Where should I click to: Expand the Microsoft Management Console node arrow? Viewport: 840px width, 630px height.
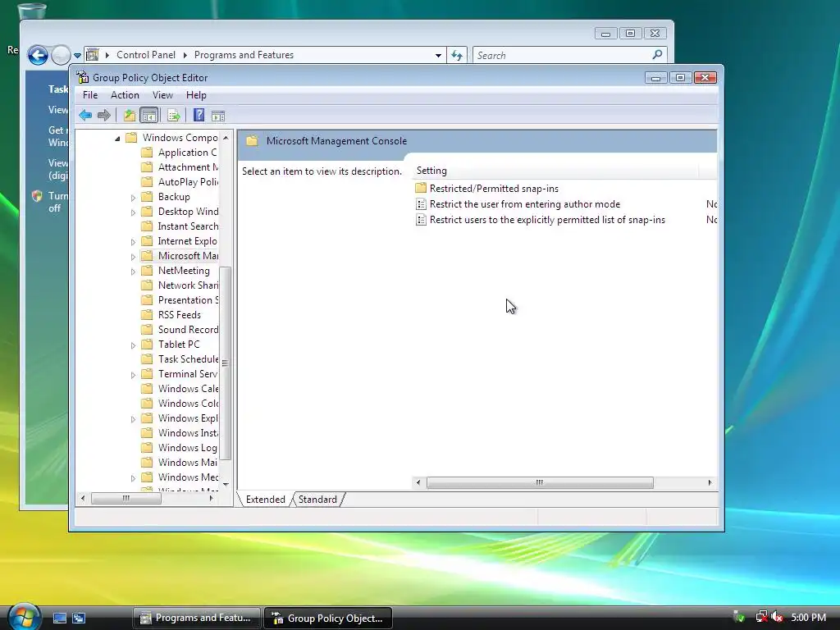[134, 257]
